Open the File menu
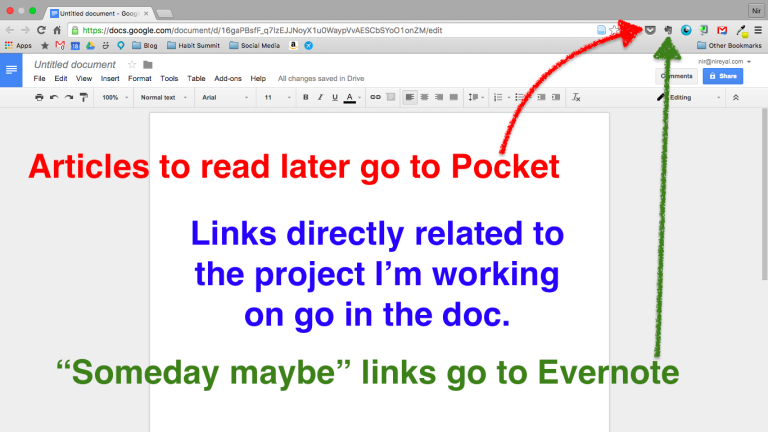The width and height of the screenshot is (768, 432). 39,78
